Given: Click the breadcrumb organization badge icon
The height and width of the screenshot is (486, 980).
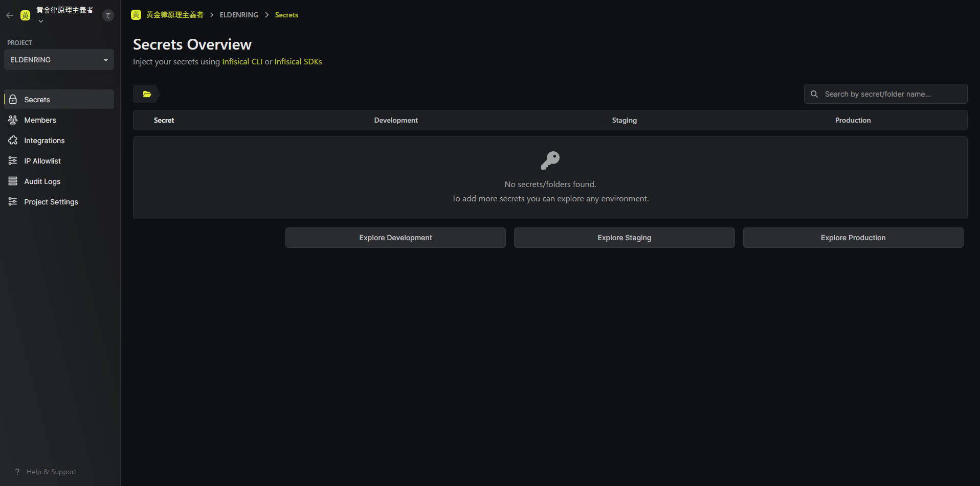Looking at the screenshot, I should point(136,15).
